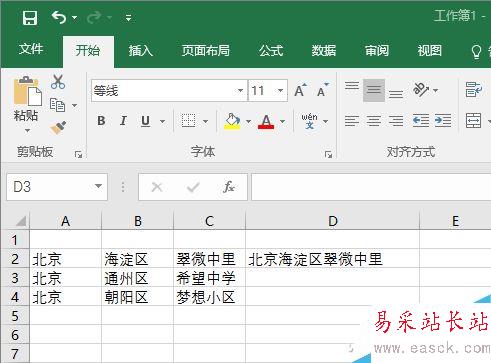Screen dimensions: 491x363
Task: Toggle the Middle Align icon
Action: pos(374,90)
